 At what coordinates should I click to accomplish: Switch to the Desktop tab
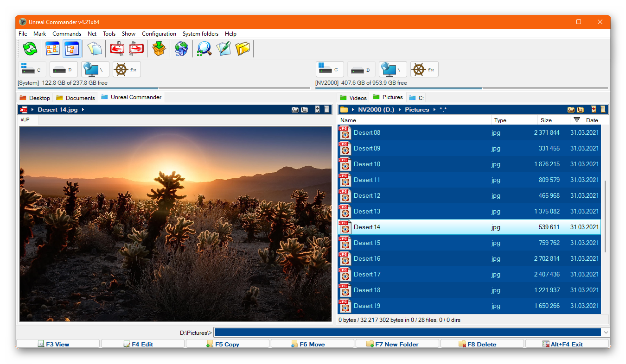(35, 98)
